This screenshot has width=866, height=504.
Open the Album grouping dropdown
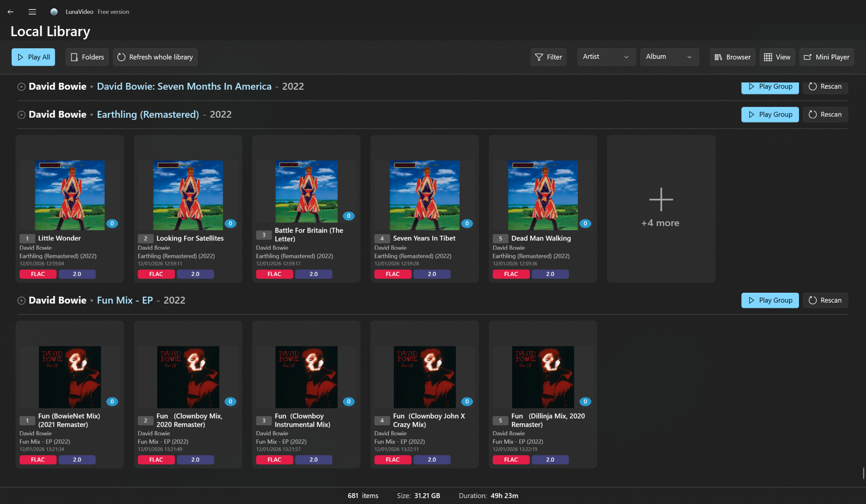coord(670,57)
